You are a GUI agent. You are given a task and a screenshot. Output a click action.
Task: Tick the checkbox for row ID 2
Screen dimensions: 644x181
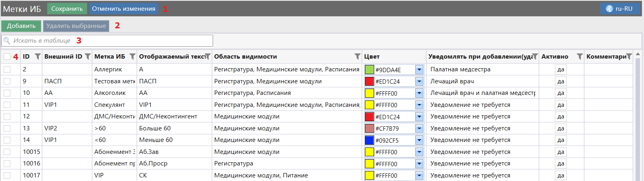[7, 69]
